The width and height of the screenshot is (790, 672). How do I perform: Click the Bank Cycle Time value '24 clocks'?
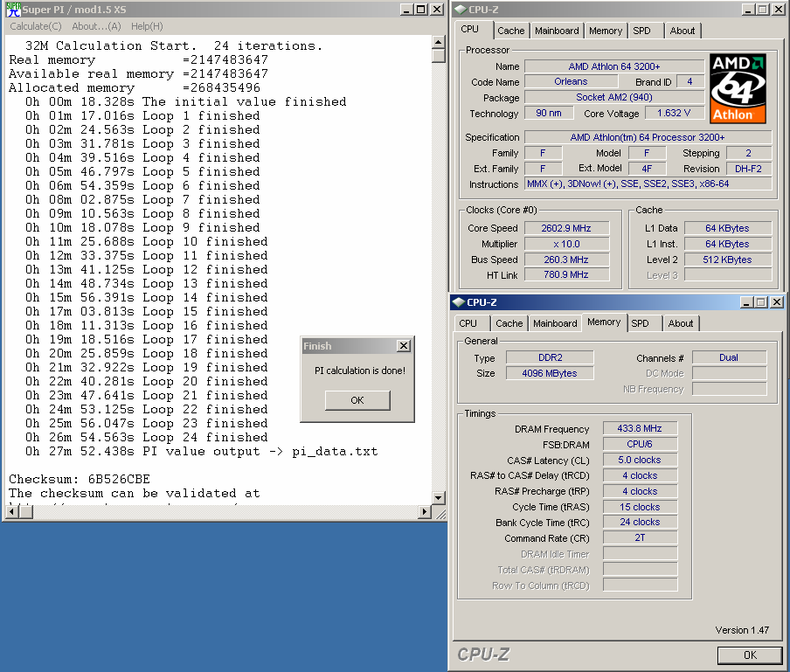click(640, 522)
